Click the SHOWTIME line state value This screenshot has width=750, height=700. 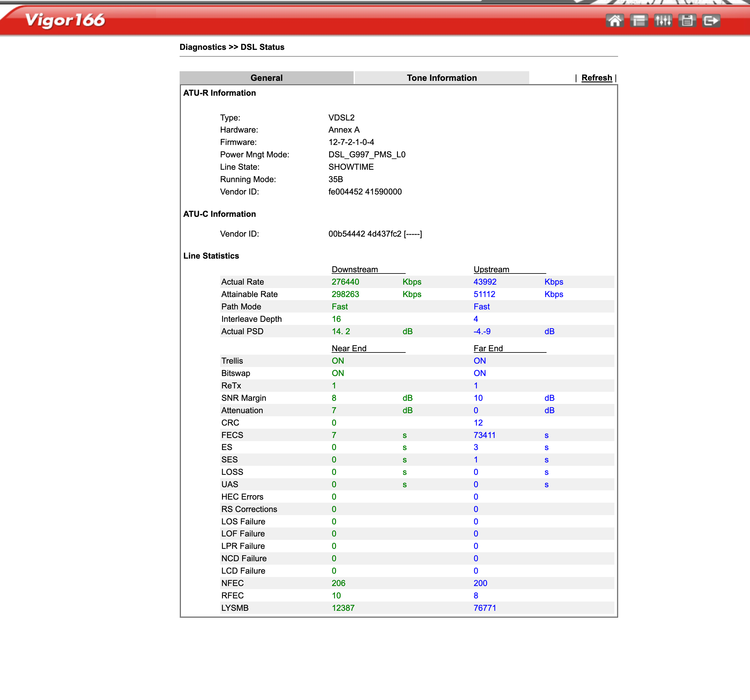click(351, 167)
